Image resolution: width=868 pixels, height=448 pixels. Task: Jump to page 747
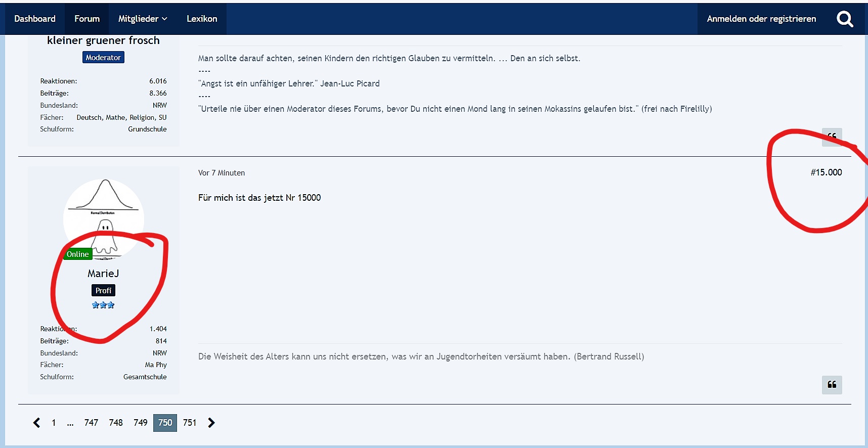[91, 423]
